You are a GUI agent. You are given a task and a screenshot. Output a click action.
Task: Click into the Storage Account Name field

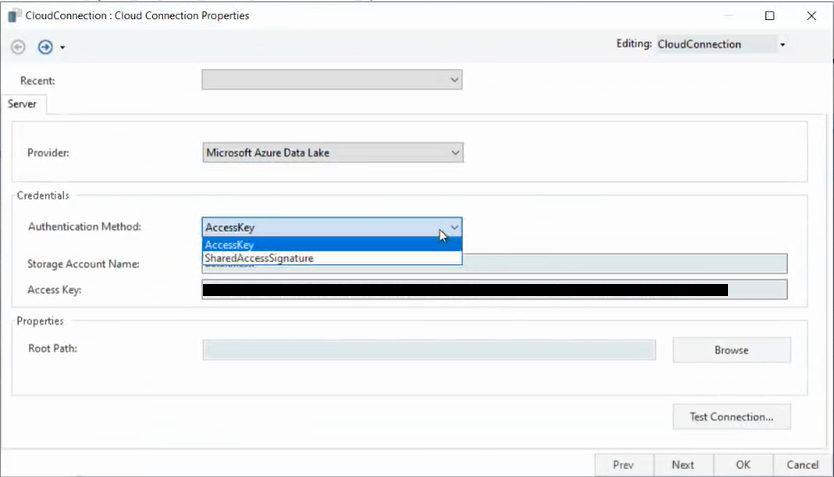coord(620,264)
